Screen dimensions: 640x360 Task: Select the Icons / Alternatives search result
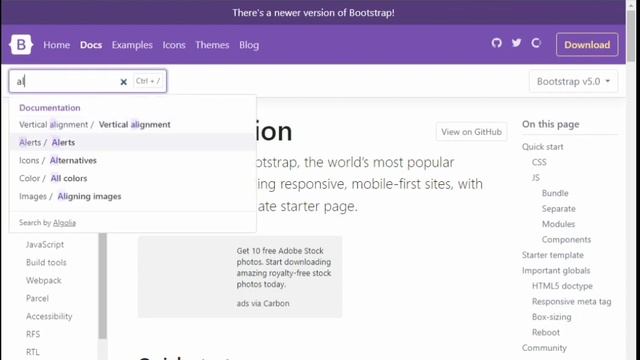pos(133,160)
